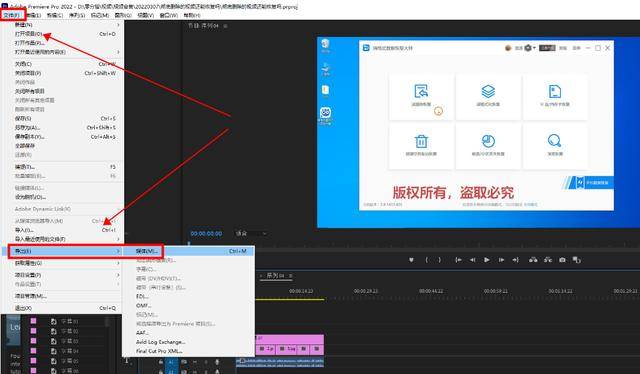Click the Play button in program monitor
Image resolution: width=640 pixels, height=374 pixels.
coord(487,260)
